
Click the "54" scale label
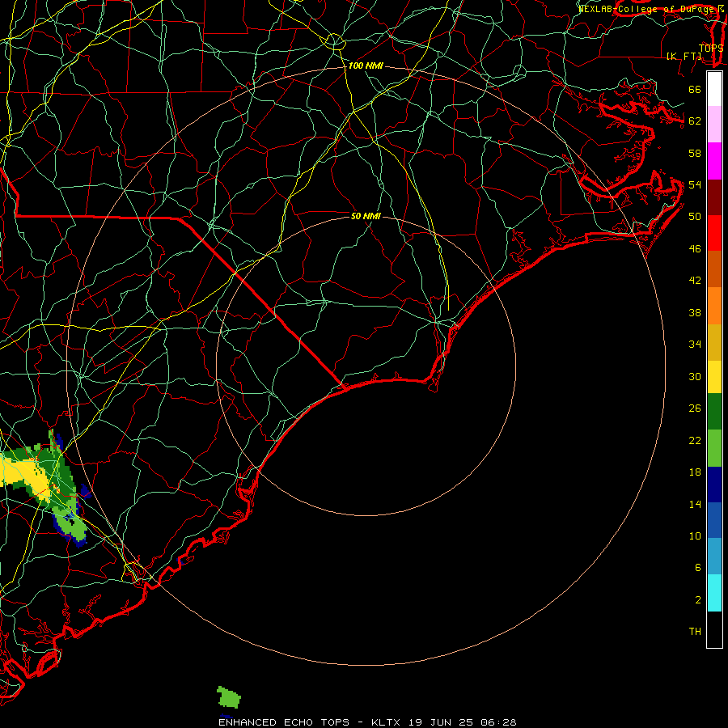(695, 184)
